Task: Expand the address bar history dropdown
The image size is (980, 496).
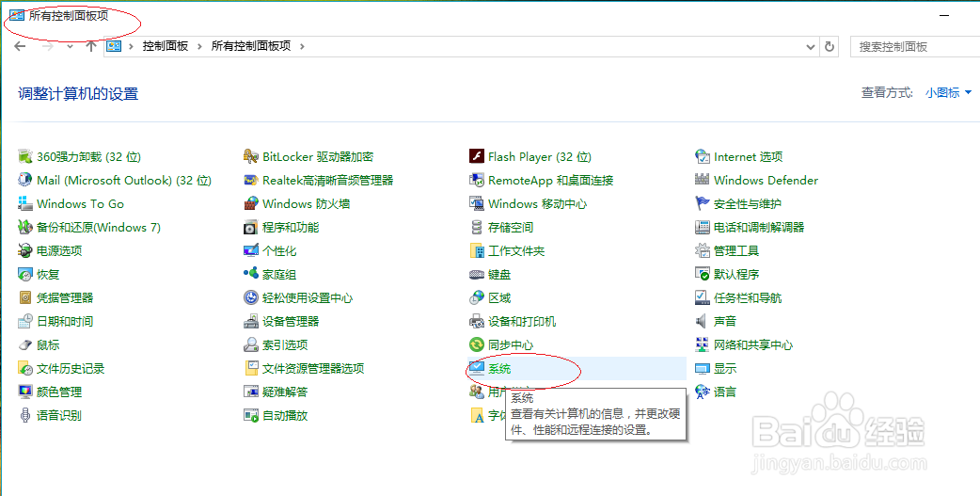Action: [x=811, y=46]
